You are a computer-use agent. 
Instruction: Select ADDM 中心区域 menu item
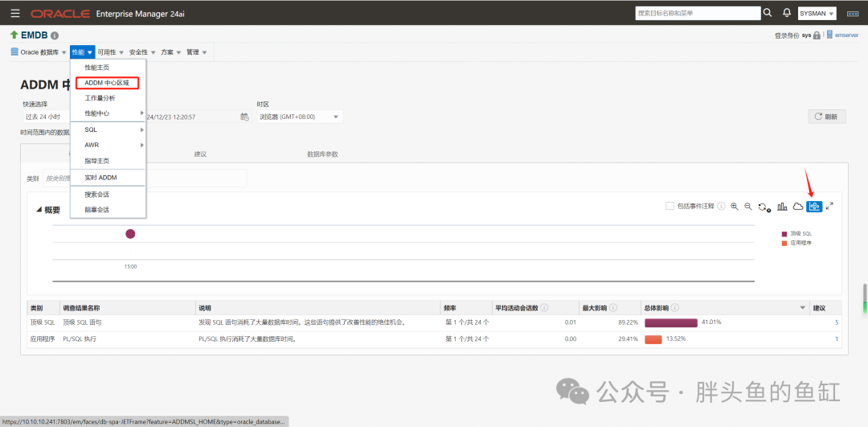(x=107, y=83)
